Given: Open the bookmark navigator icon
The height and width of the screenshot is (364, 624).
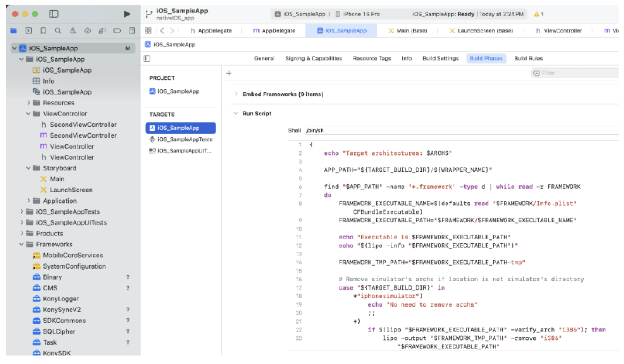Looking at the screenshot, I should click(x=43, y=31).
